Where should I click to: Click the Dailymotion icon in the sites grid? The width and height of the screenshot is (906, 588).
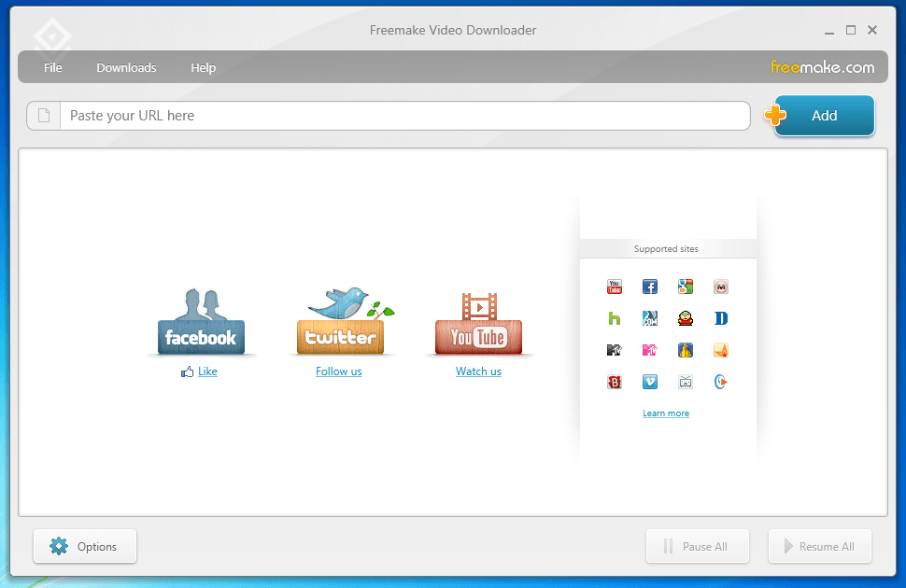coord(720,318)
